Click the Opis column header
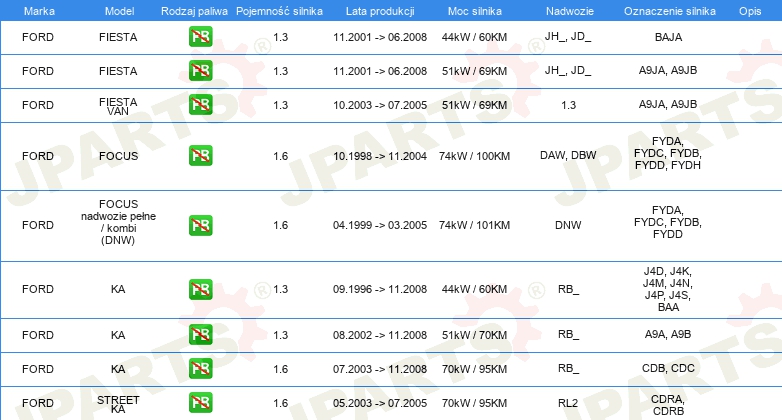782x420 pixels. click(750, 11)
